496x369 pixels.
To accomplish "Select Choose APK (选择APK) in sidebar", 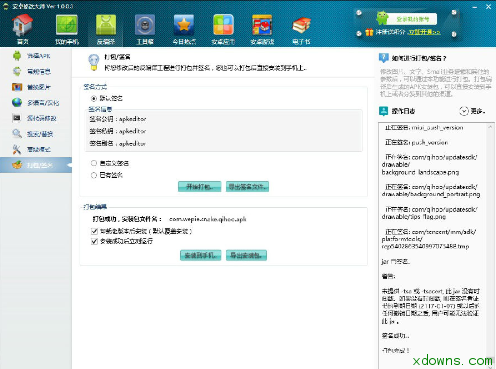I will [x=36, y=56].
